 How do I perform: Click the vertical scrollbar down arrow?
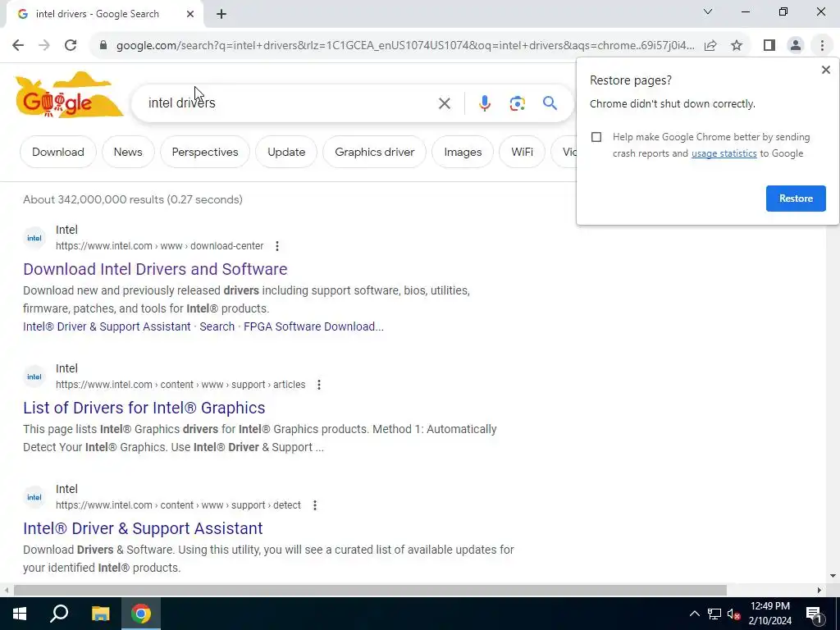point(833,576)
